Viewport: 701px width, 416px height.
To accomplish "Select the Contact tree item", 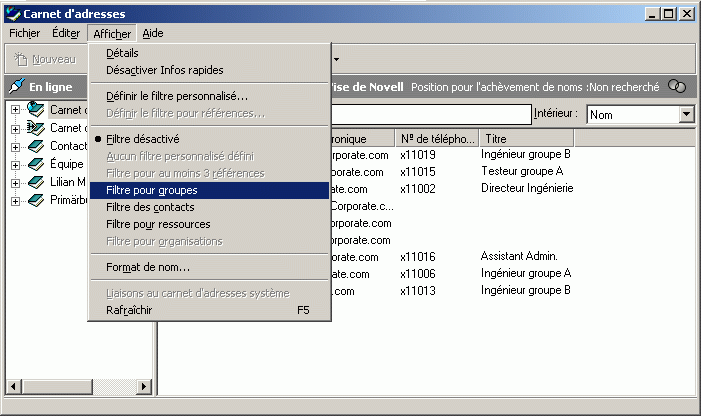I will [x=68, y=146].
